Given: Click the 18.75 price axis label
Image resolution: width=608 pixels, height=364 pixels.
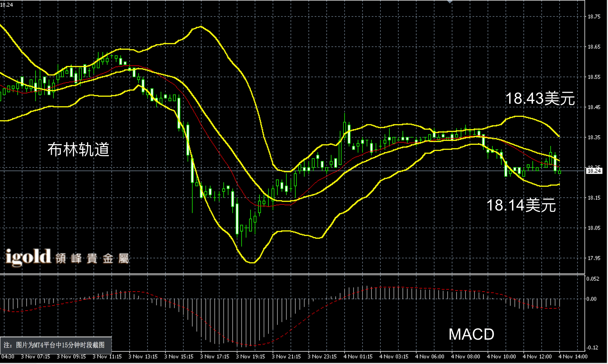Looking at the screenshot, I should [594, 17].
